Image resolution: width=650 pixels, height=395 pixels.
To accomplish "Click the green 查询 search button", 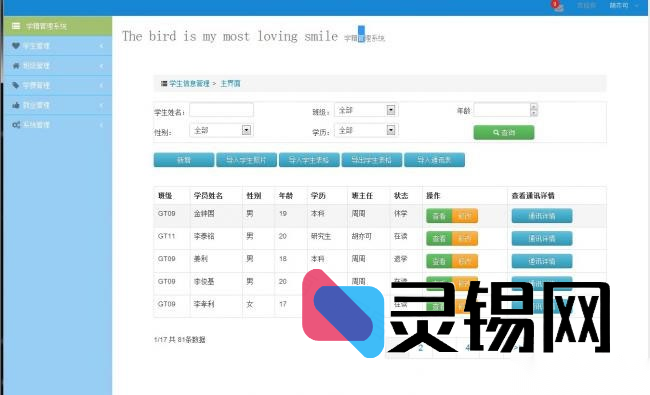I will [504, 133].
